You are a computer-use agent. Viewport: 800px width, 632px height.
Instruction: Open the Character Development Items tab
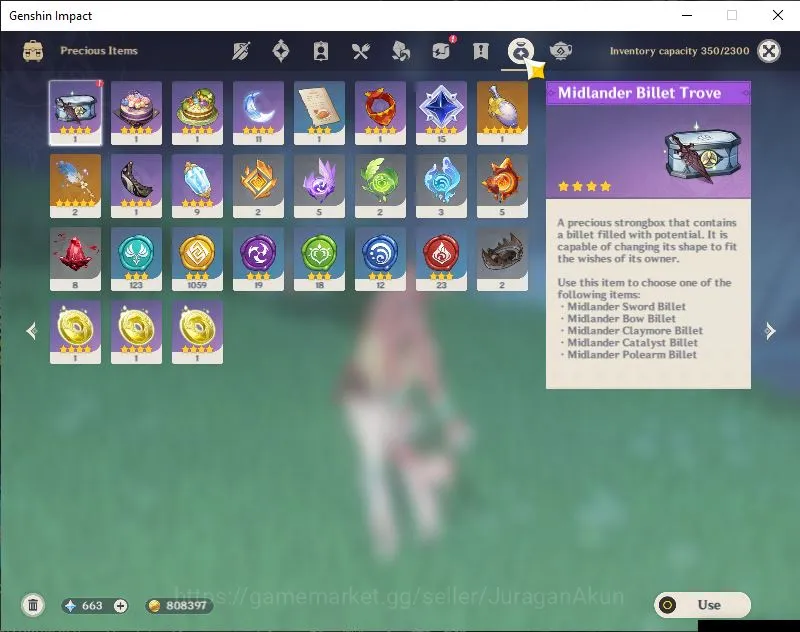point(320,51)
